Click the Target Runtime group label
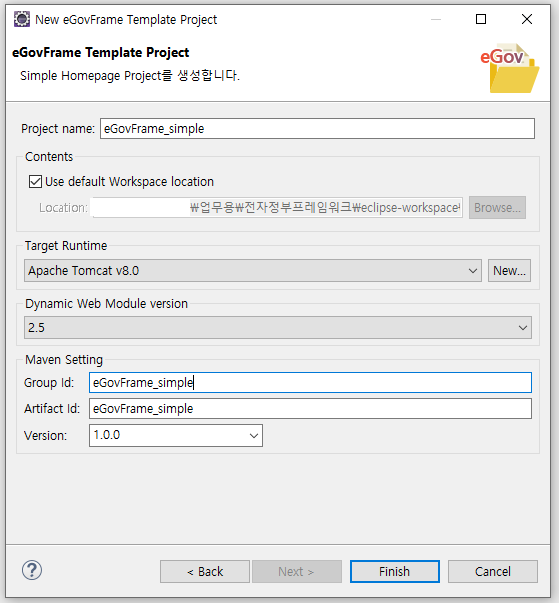The height and width of the screenshot is (603, 559). 66,245
